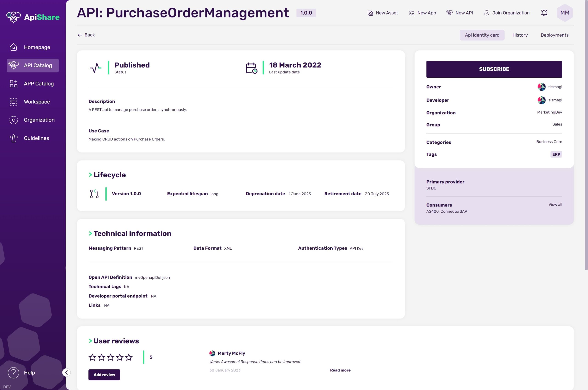
Task: Click View all consumers link
Action: tap(555, 204)
